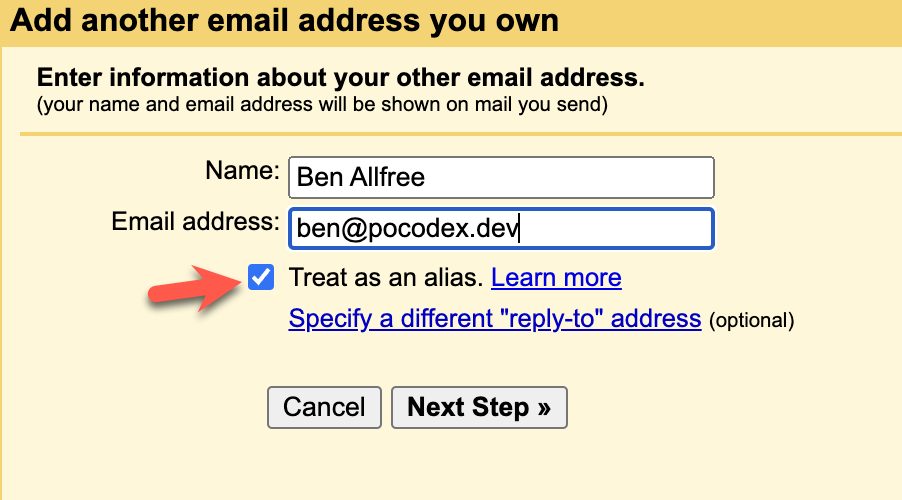Click the bold "Enter information about your other email address" text
The image size is (902, 500).
pos(340,77)
